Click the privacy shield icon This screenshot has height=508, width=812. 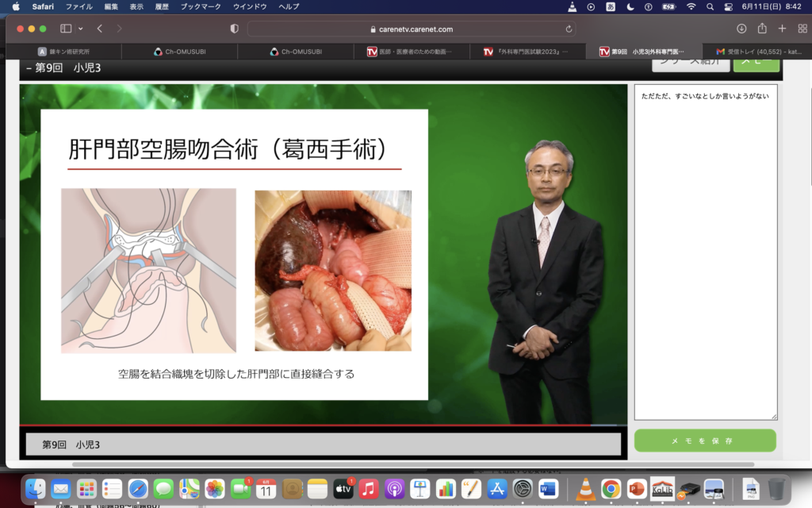(234, 29)
